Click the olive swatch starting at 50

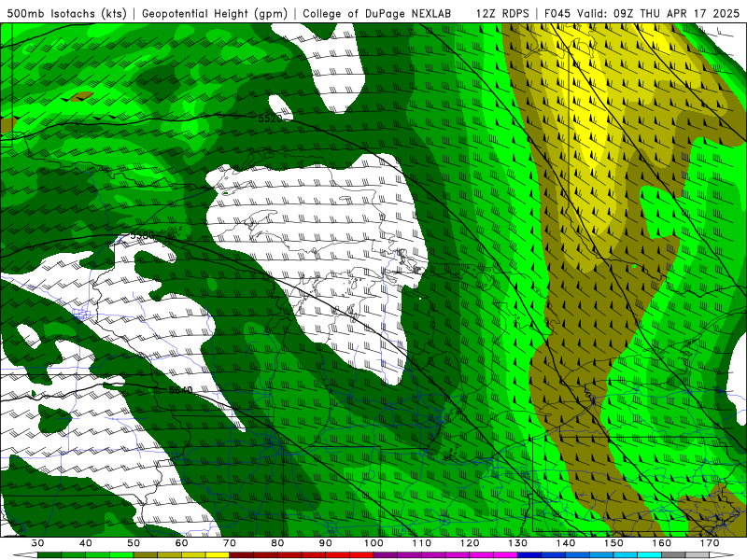point(146,555)
